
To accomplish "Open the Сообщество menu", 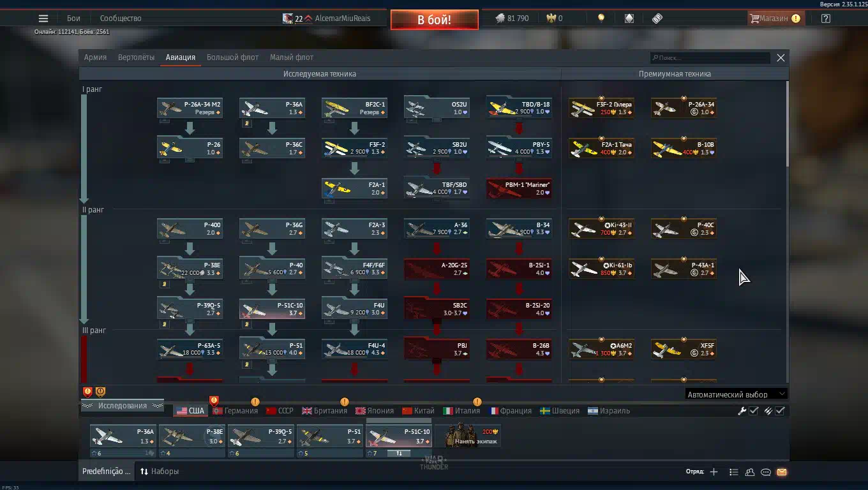I will pyautogui.click(x=121, y=19).
